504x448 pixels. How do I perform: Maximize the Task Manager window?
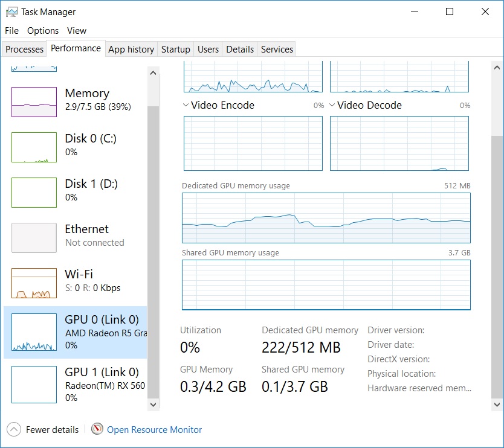click(450, 11)
